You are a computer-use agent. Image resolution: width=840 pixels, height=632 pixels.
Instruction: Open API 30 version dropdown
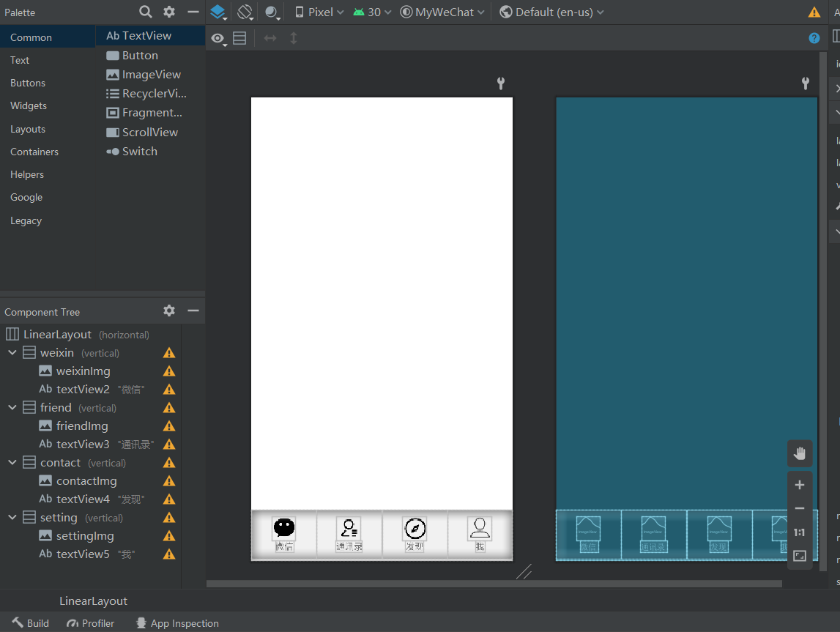372,12
